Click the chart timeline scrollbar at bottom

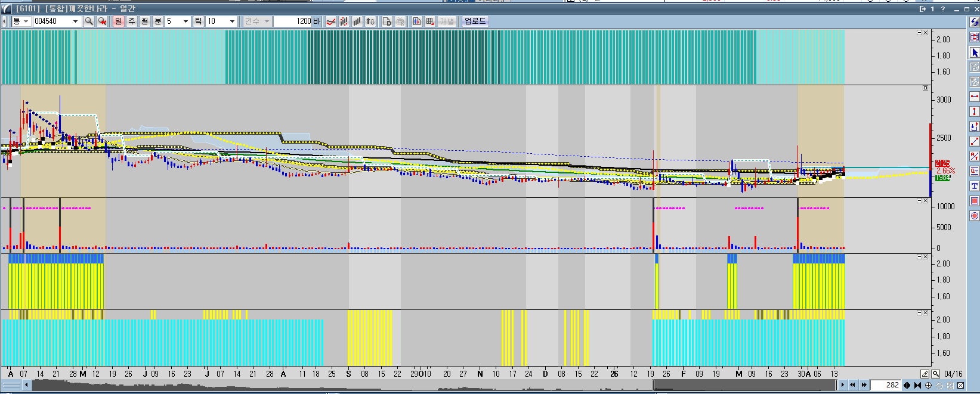point(418,385)
